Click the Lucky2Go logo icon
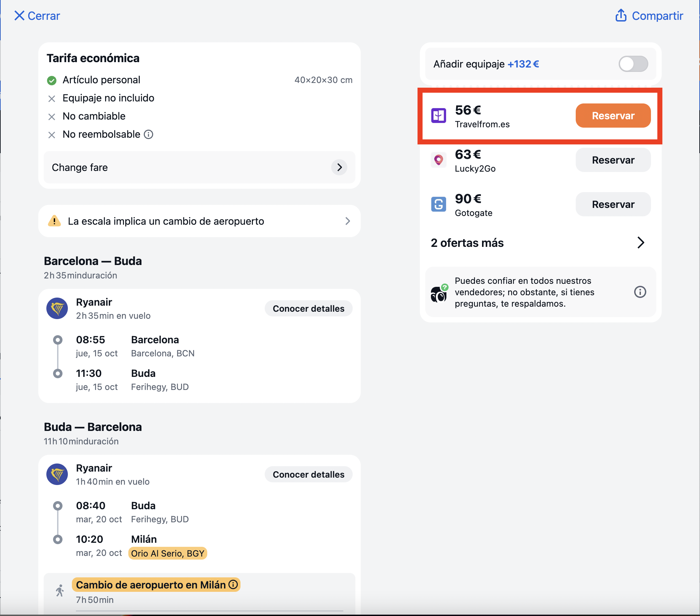This screenshot has height=616, width=700. click(x=438, y=160)
